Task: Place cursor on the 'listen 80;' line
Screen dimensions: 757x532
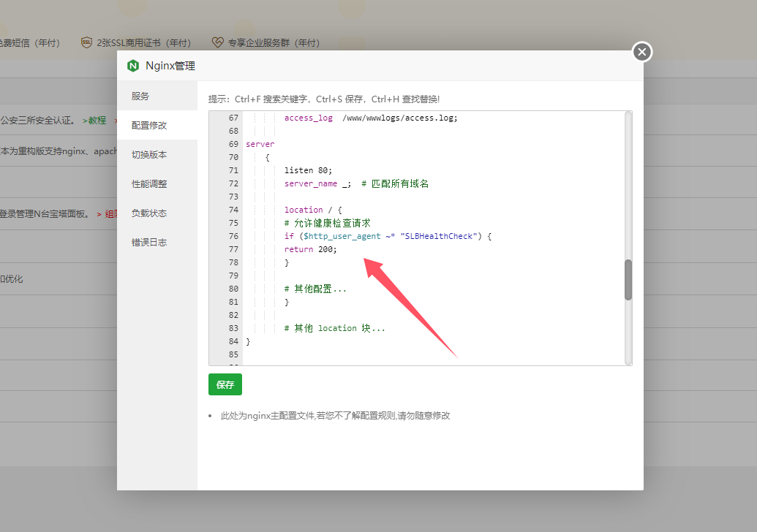Action: [308, 170]
